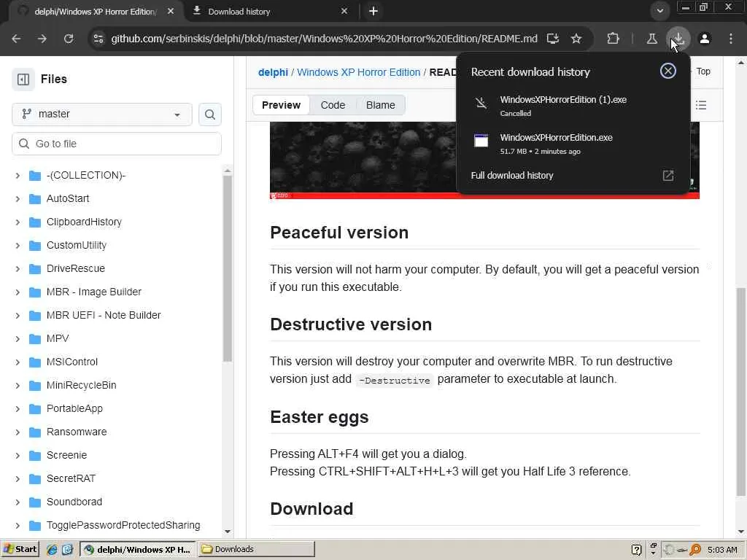747x560 pixels.
Task: Expand the SecretRAT folder chevron
Action: pos(18,478)
